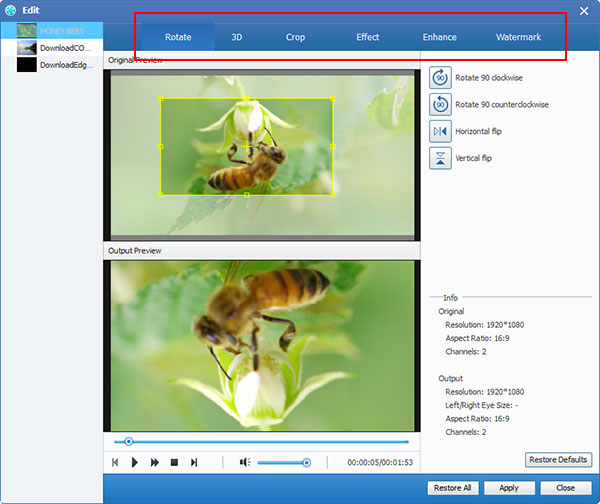
Task: Fast forward the preview
Action: pos(155,462)
